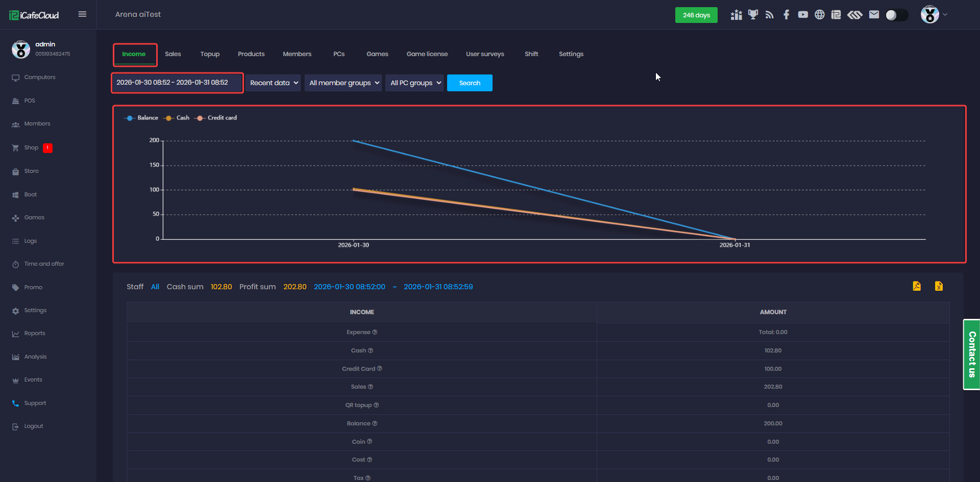Screen dimensions: 980x482
Task: Toggle the dark mode switch
Action: (896, 15)
